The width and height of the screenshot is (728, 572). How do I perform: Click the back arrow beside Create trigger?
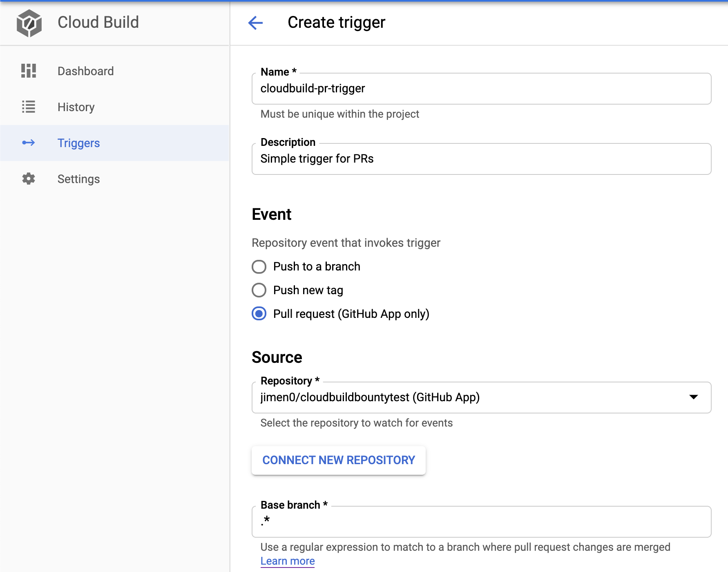pyautogui.click(x=255, y=23)
